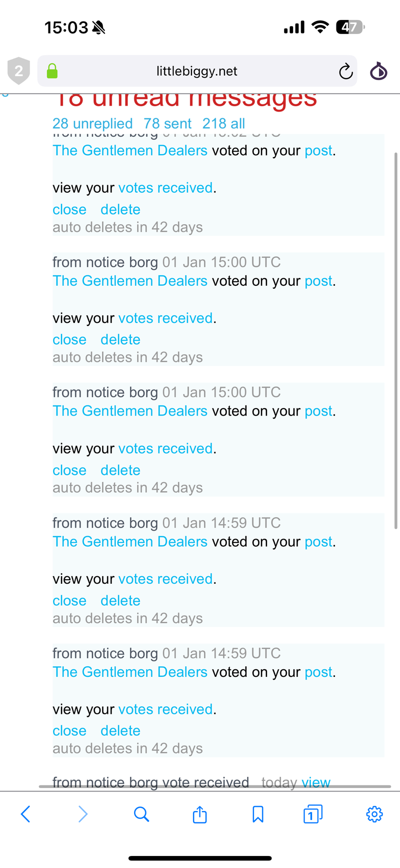Open votes received link in the 14:59 message
Screen dimensions: 400x868
(x=165, y=579)
